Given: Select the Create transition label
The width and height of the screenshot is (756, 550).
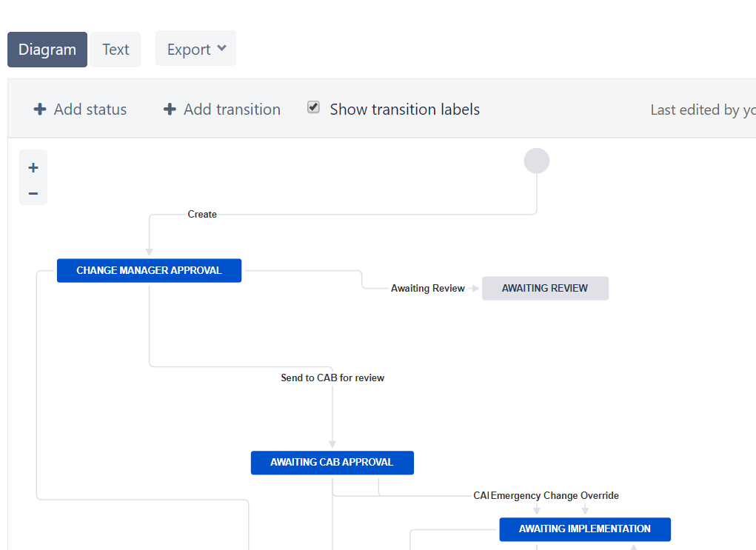Looking at the screenshot, I should 202,214.
